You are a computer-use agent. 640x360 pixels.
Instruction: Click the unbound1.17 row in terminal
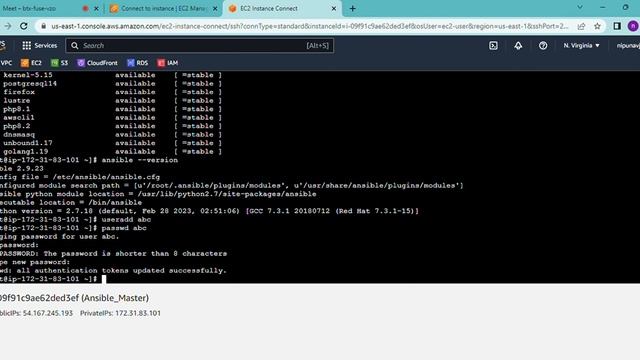coord(112,143)
